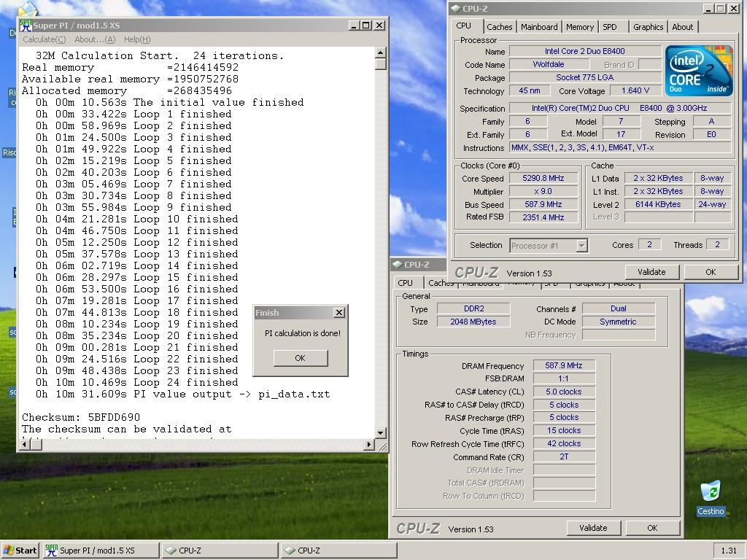Click the DRAM Frequency value 587.9 MHz

pyautogui.click(x=564, y=365)
